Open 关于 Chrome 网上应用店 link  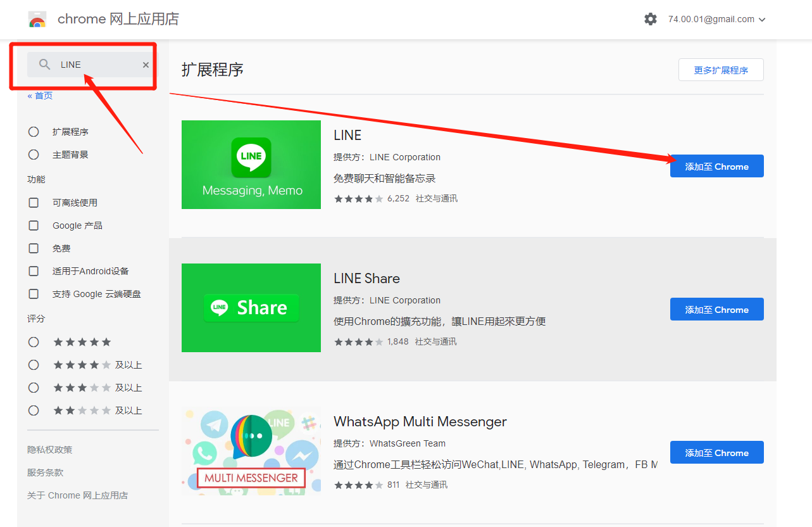pyautogui.click(x=78, y=495)
